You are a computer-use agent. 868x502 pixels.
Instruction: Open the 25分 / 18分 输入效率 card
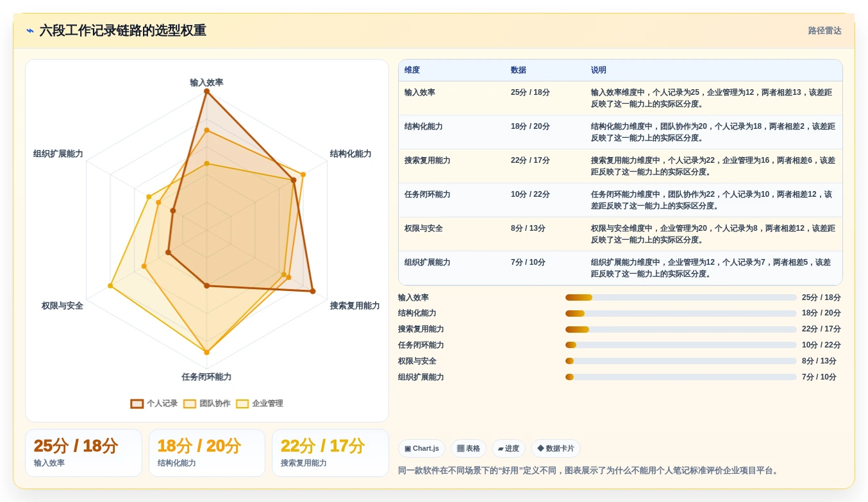pos(83,453)
